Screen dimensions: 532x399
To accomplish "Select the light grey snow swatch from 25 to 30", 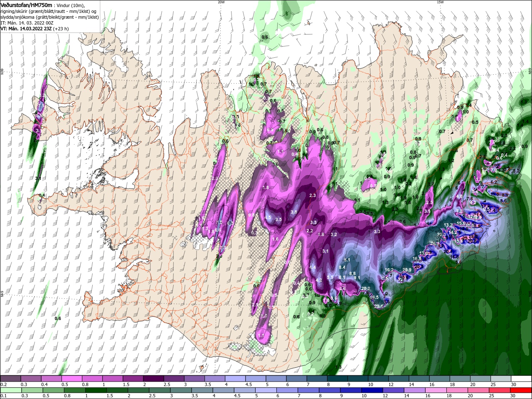I will (501, 379).
